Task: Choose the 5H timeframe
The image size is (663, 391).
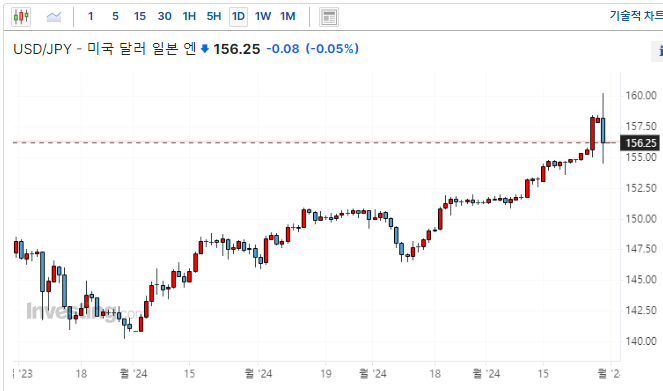Action: click(x=214, y=16)
